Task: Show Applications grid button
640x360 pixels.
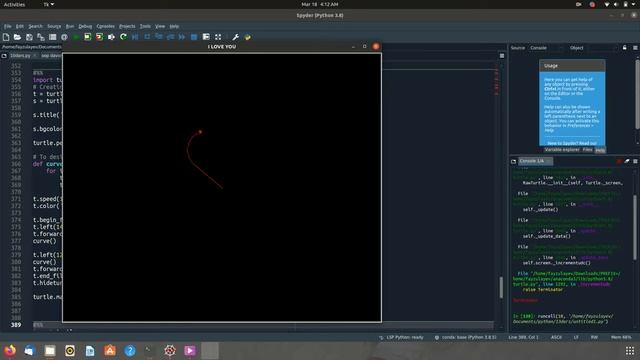Action: pos(630,351)
